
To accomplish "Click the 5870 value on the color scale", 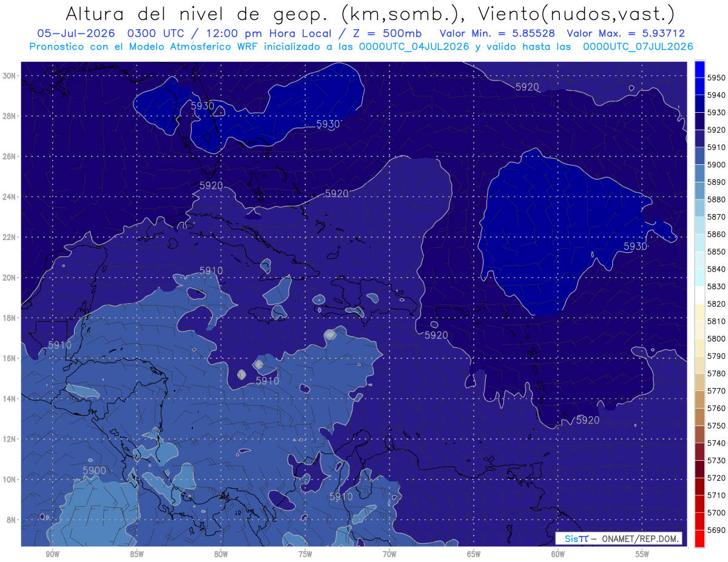I will (x=716, y=216).
